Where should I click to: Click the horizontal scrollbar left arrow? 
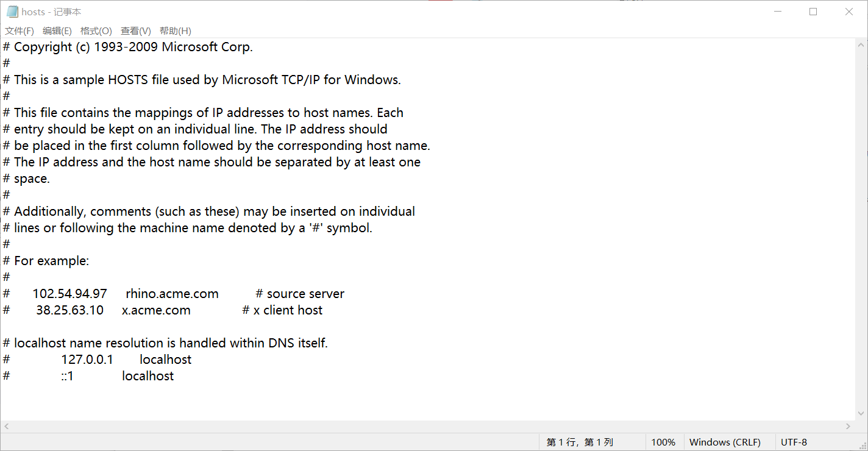(7, 427)
